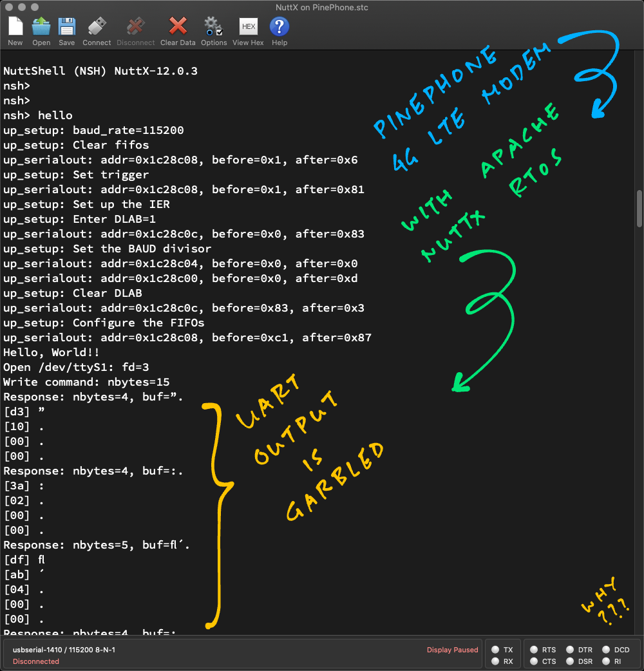644x671 pixels.
Task: Click the vertical scrollbar thumb
Action: tap(639, 208)
